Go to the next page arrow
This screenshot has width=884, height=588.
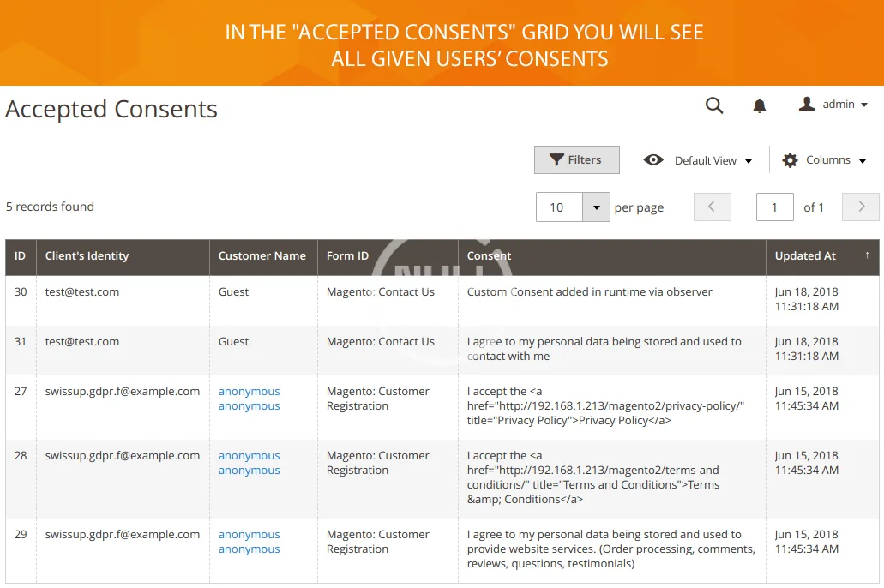861,207
